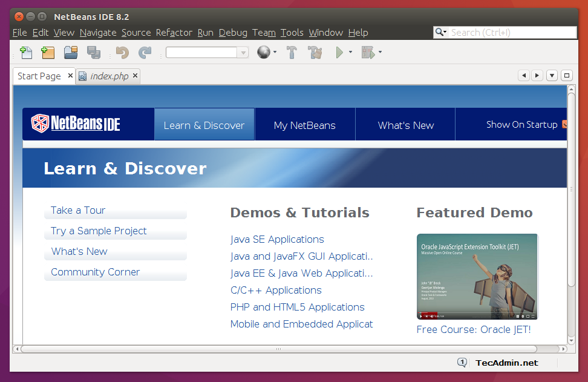Click the Take a Tour link
The height and width of the screenshot is (382, 588).
[78, 210]
